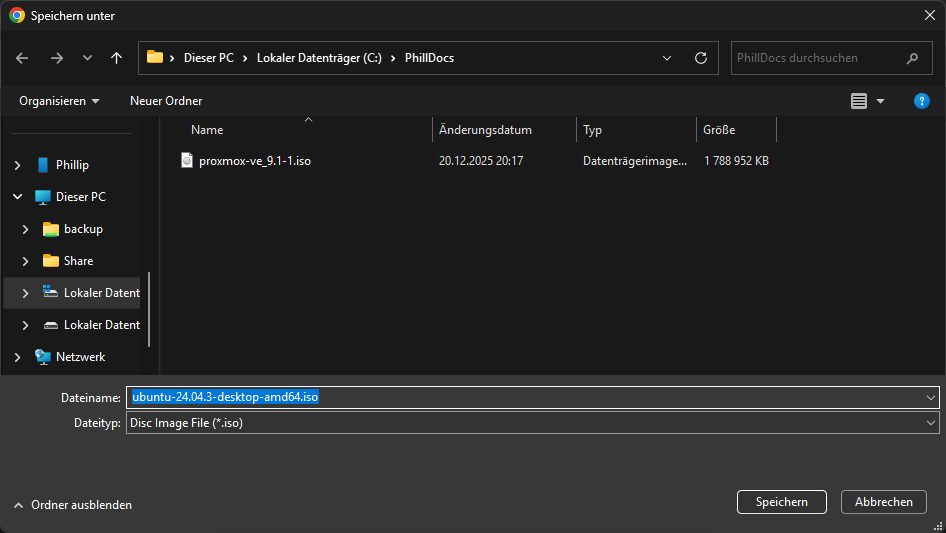Click the search magnifier icon
This screenshot has width=946, height=533.
[912, 58]
